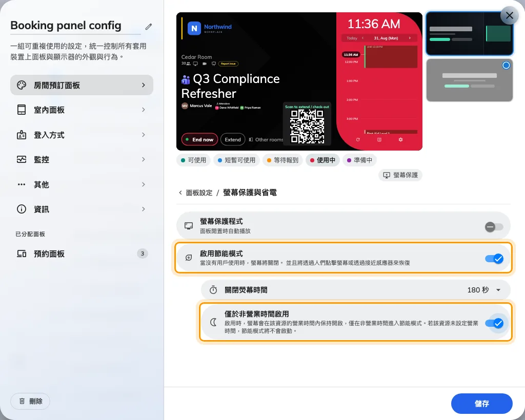Click the monitoring pulse icon beside 監控
The width and height of the screenshot is (525, 420).
pos(22,159)
